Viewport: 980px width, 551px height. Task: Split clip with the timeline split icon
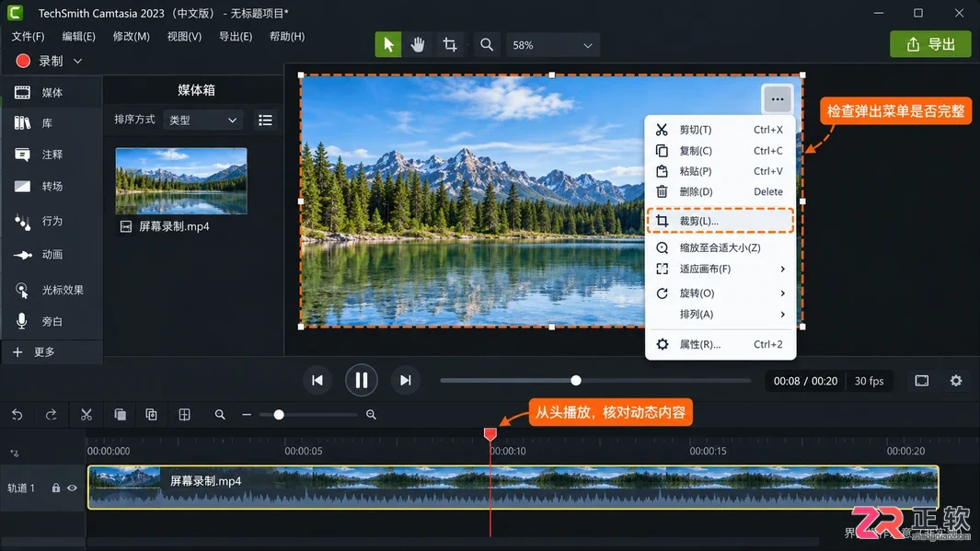[x=184, y=415]
